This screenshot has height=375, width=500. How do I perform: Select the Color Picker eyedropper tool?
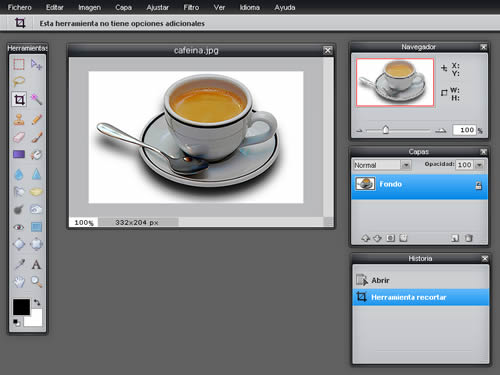(19, 265)
